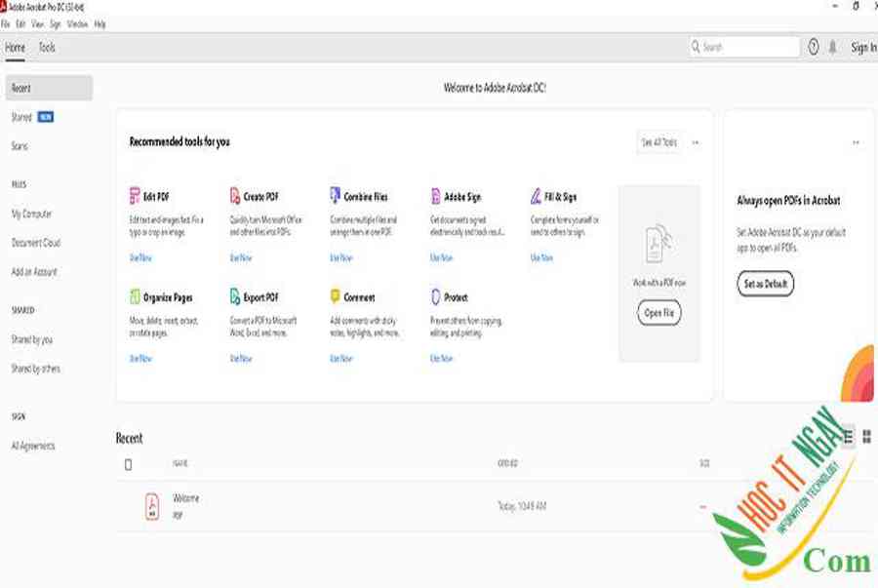Tick the select-all checkbox in Recent list
This screenshot has height=588, width=878.
[x=128, y=464]
